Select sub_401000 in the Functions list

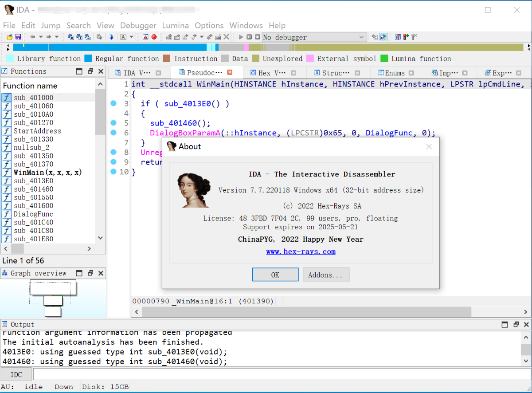pos(48,98)
